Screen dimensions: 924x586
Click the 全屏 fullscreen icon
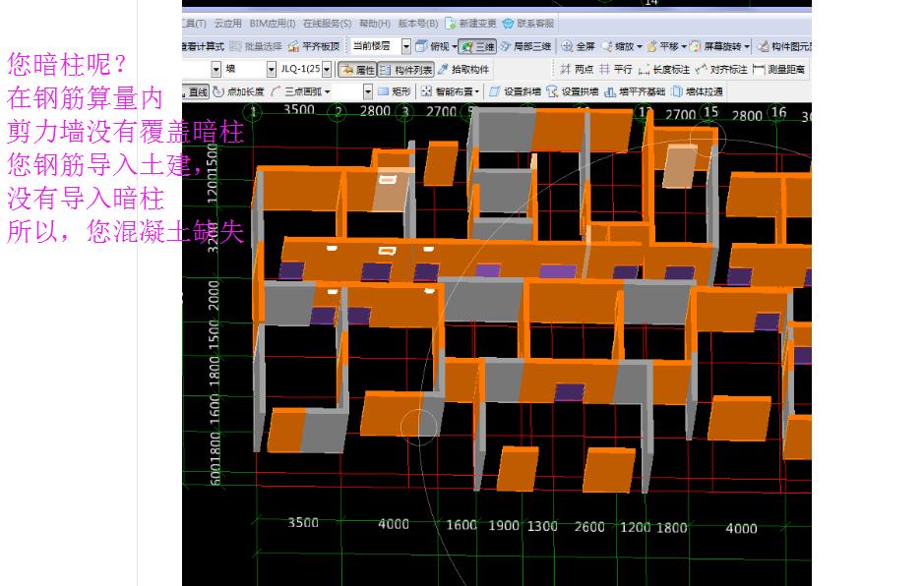click(567, 46)
